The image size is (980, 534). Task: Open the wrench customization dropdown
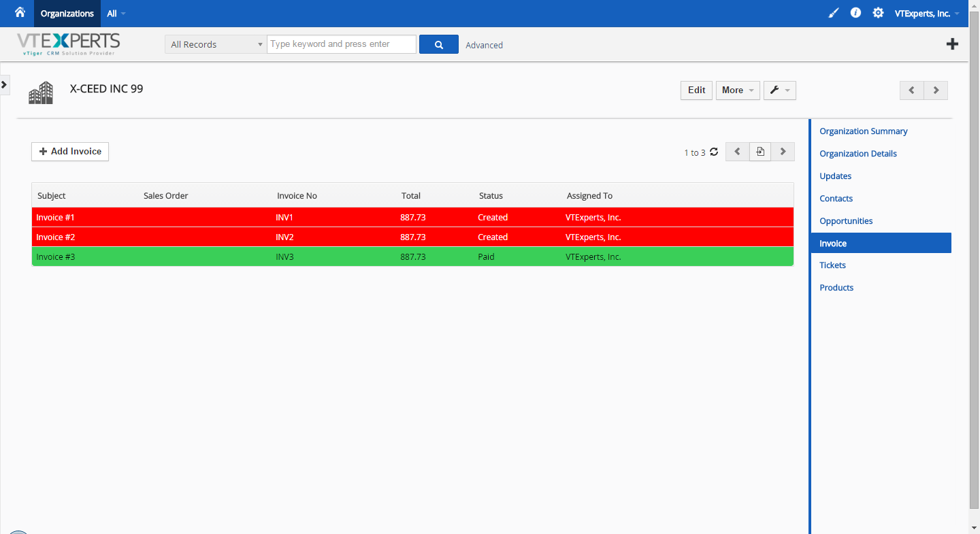pyautogui.click(x=780, y=90)
